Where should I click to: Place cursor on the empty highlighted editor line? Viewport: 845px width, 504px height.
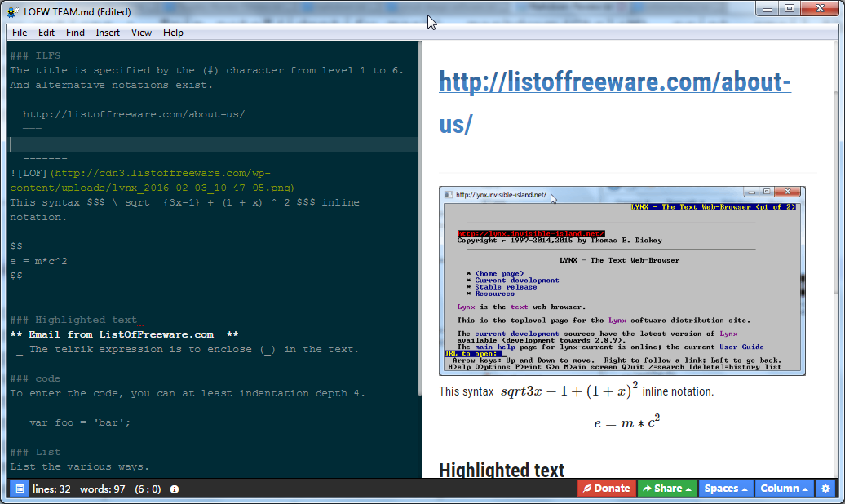pos(214,144)
